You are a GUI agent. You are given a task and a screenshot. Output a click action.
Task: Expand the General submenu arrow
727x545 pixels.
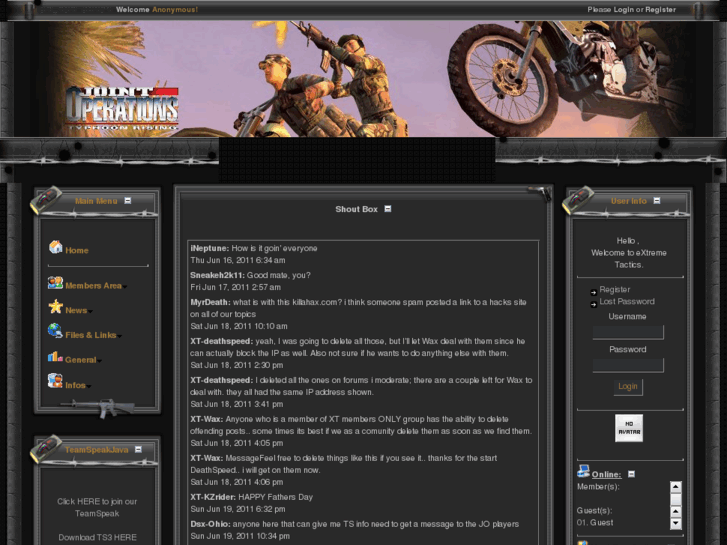coord(100,360)
